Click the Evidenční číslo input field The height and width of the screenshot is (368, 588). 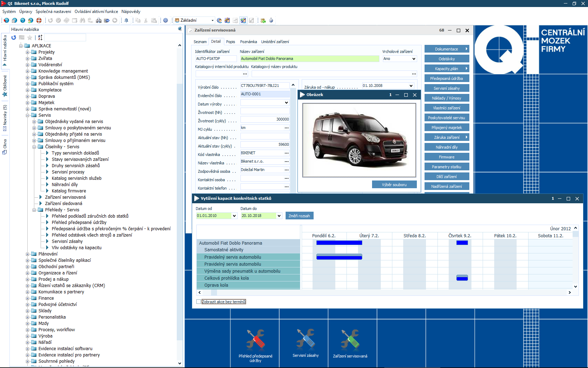coord(265,94)
